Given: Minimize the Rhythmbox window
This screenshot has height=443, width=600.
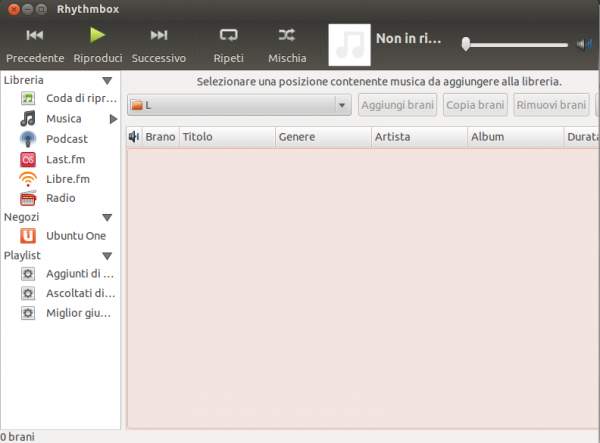Looking at the screenshot, I should 28,9.
